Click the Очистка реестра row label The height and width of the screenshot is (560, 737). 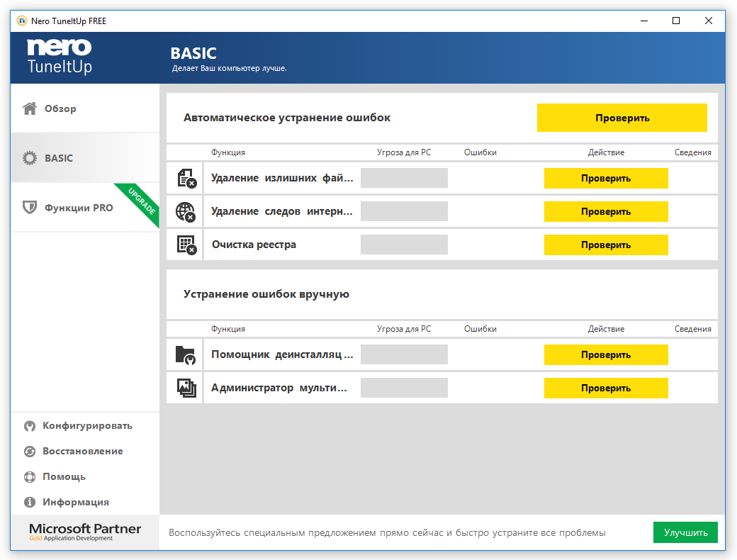point(254,245)
